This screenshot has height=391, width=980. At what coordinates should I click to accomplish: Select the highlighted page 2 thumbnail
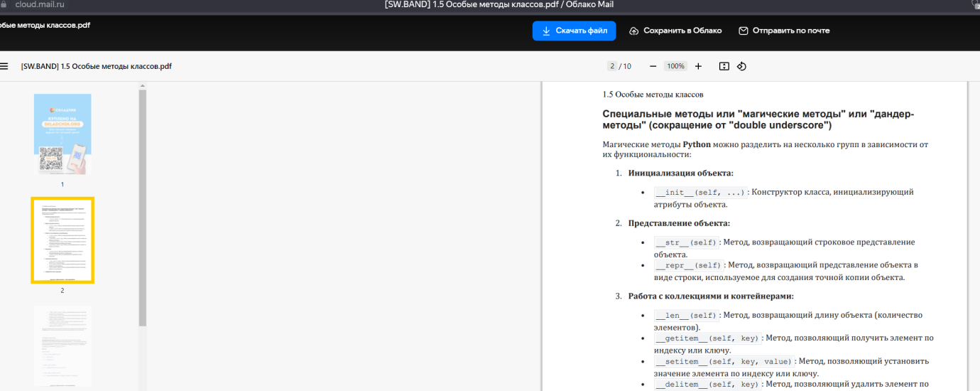coord(62,240)
